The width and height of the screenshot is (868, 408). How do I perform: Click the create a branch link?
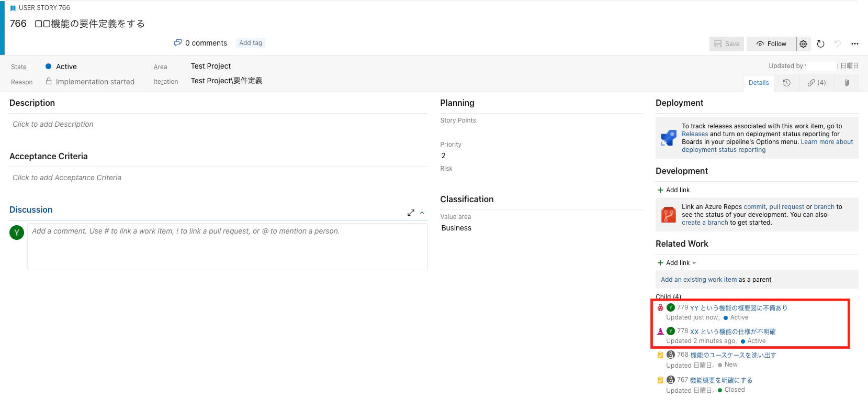click(x=705, y=223)
